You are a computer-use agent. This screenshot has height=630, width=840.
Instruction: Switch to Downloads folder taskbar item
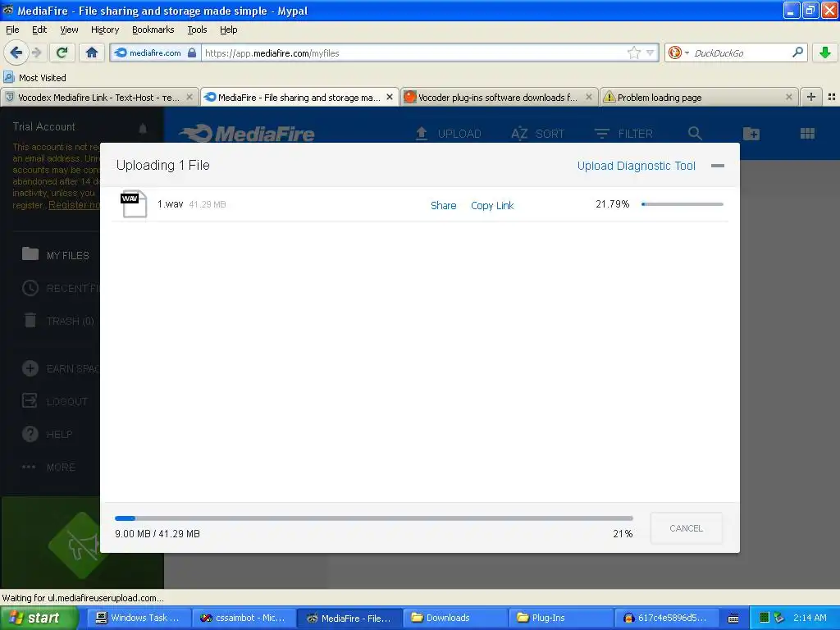455,618
